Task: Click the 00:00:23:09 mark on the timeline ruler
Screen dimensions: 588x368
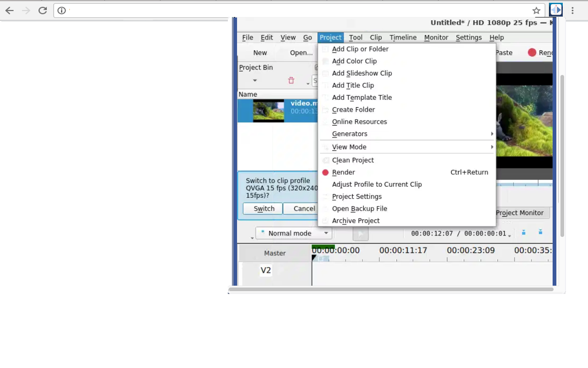Action: click(471, 251)
